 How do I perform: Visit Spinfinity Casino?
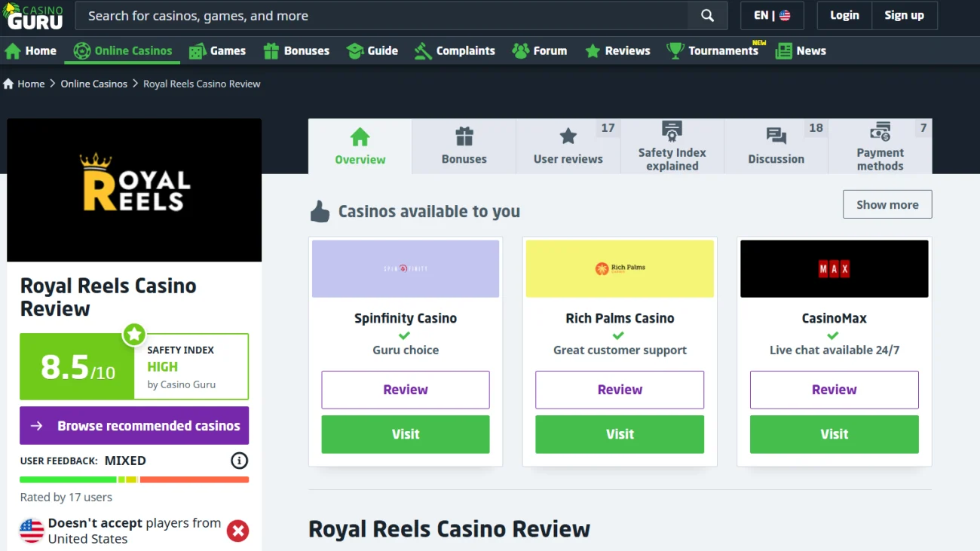(x=406, y=434)
